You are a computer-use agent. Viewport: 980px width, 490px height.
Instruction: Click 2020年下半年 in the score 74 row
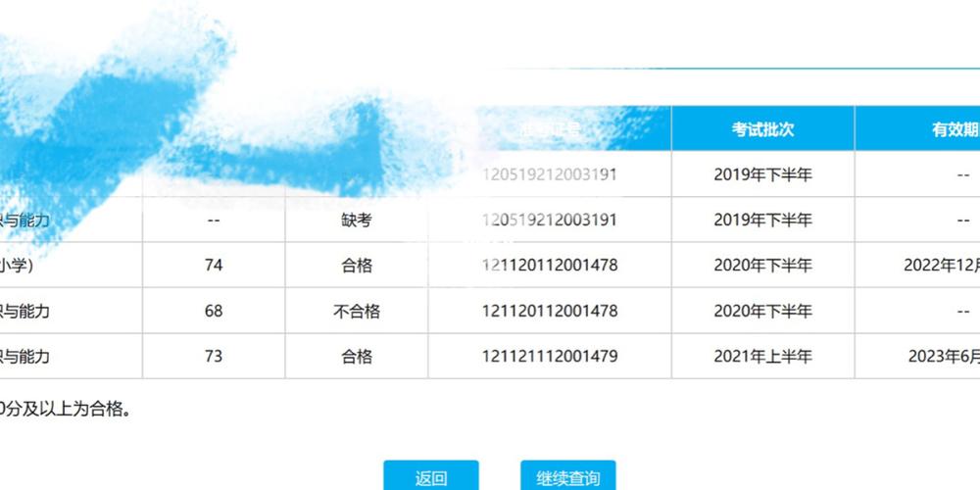(x=762, y=265)
